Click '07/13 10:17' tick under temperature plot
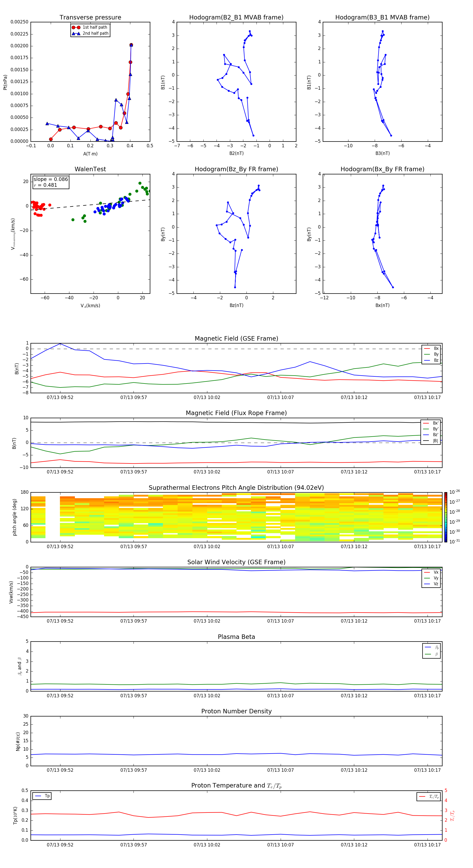The height and width of the screenshot is (868, 473). point(427,845)
